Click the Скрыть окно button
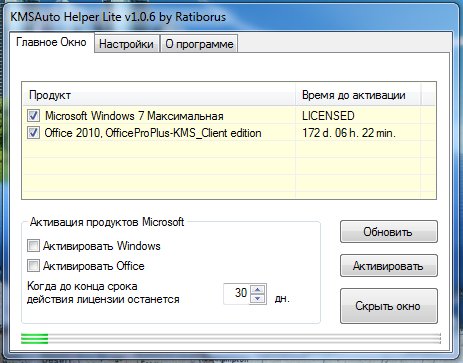The image size is (463, 363). (389, 306)
